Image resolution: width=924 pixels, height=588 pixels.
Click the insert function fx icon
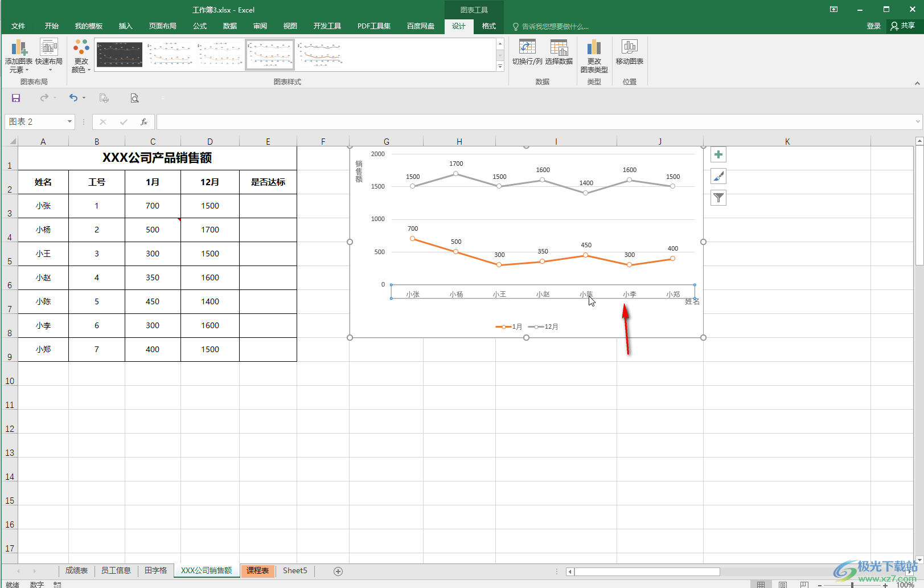(144, 121)
